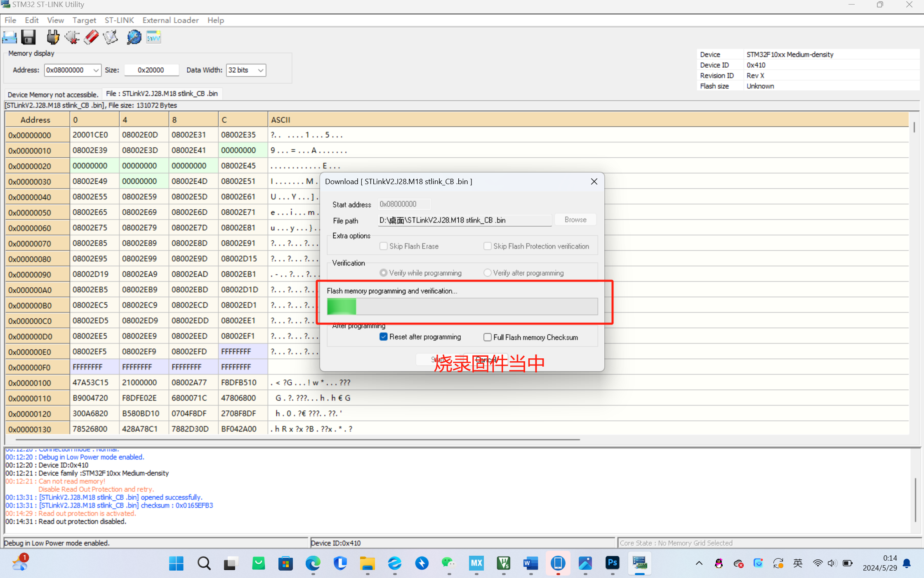
Task: Check the Skip Flash Erase option
Action: 384,246
